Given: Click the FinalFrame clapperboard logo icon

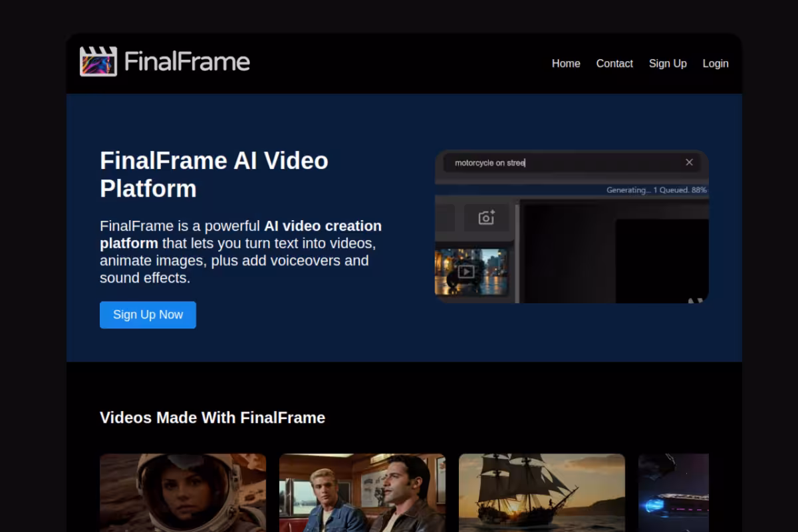Looking at the screenshot, I should point(98,61).
